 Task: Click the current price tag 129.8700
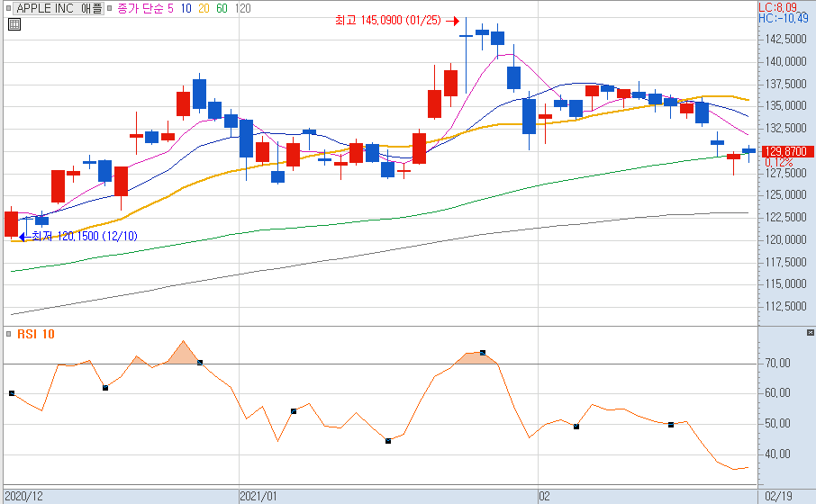click(787, 151)
